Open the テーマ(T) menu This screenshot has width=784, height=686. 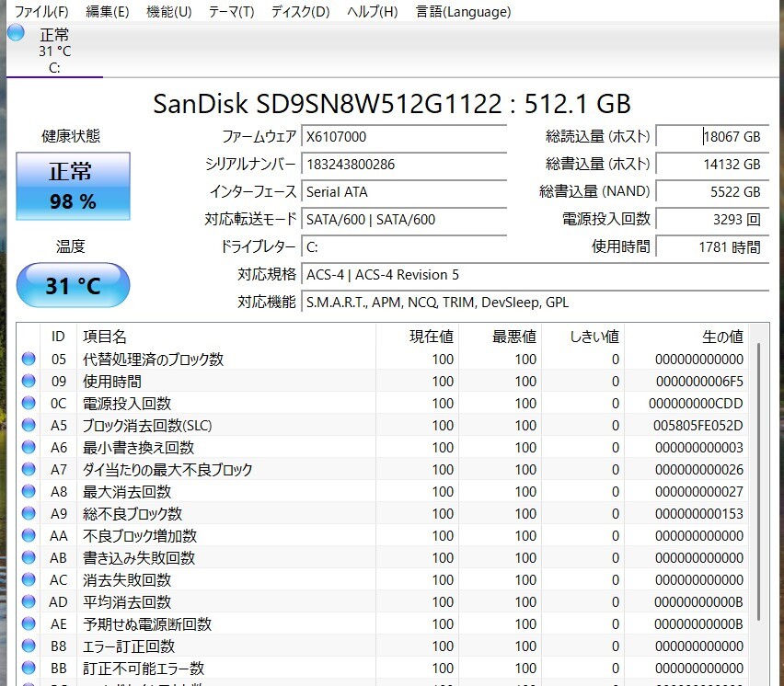tap(231, 12)
